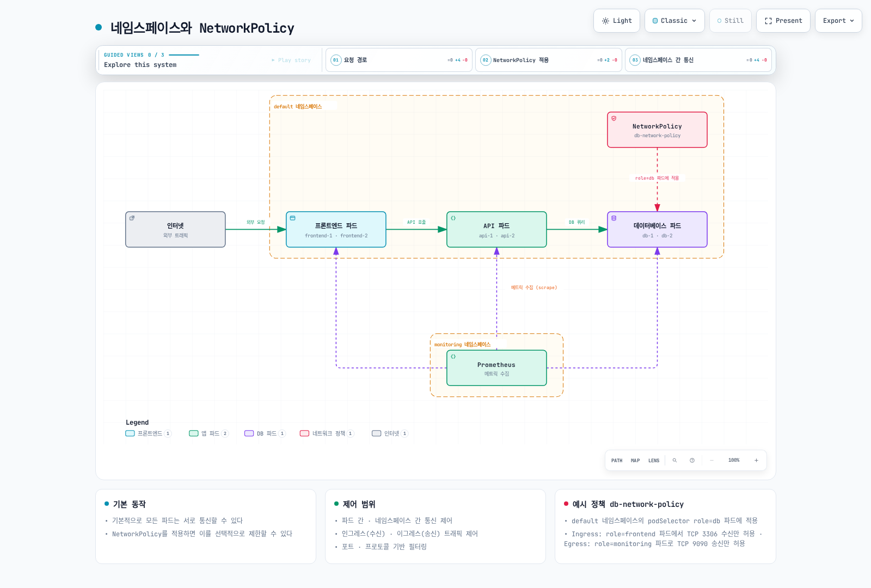Open the diagram search tool

674,461
